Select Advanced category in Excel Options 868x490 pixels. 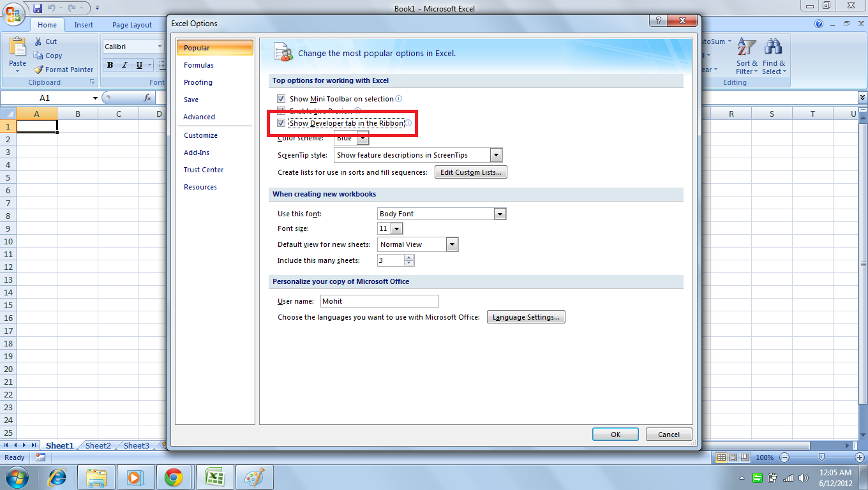[x=214, y=117]
